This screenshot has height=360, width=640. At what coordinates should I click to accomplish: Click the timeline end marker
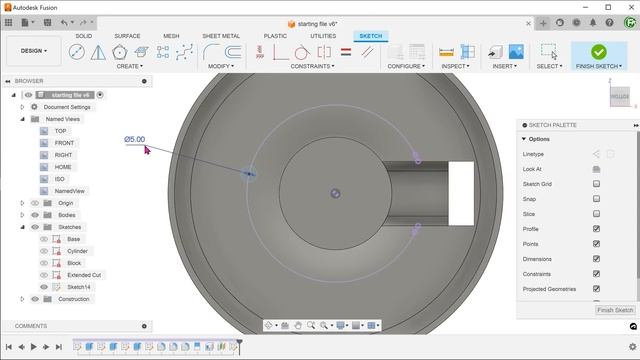tap(240, 346)
